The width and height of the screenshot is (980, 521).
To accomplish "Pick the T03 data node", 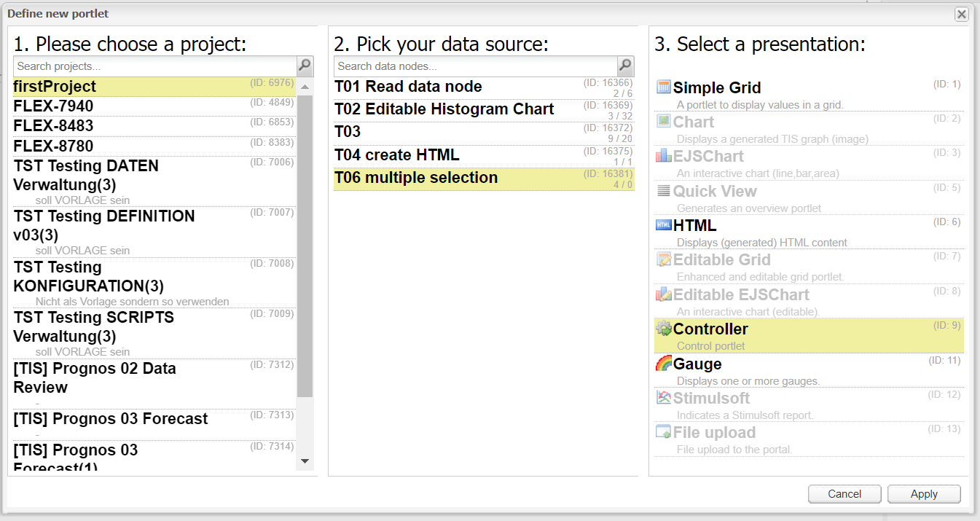I will (x=484, y=132).
